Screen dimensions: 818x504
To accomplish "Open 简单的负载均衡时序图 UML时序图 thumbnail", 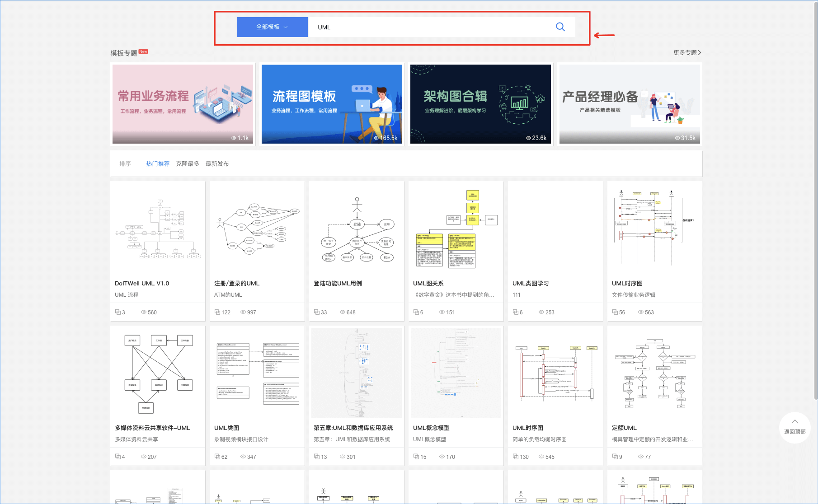I will (555, 373).
